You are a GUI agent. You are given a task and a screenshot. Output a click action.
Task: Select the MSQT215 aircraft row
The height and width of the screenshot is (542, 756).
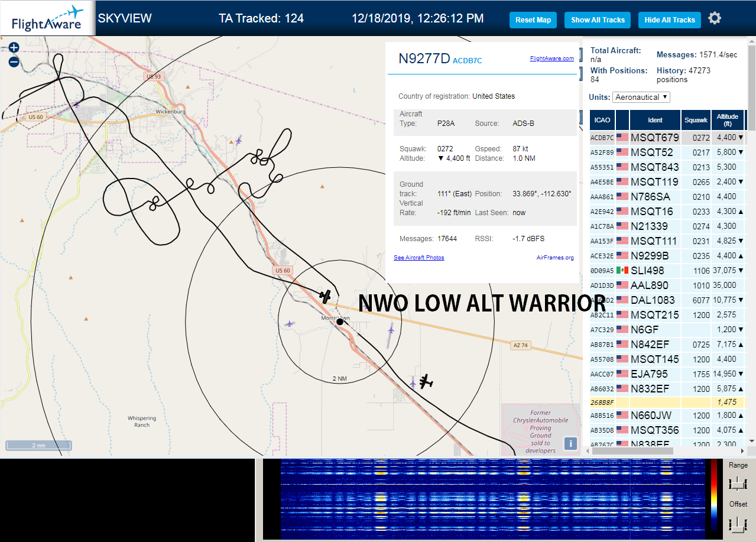(667, 314)
